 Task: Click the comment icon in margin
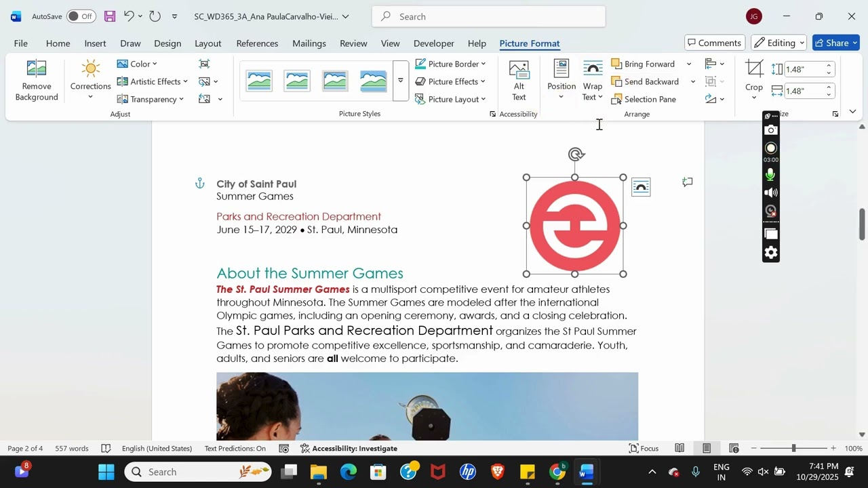coord(688,182)
